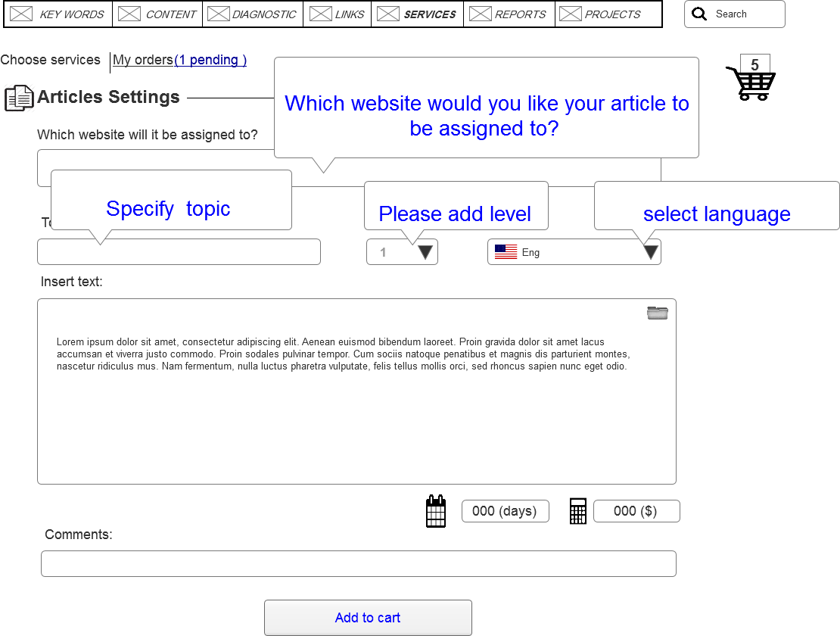Switch to the CONTENT tab

pos(157,14)
